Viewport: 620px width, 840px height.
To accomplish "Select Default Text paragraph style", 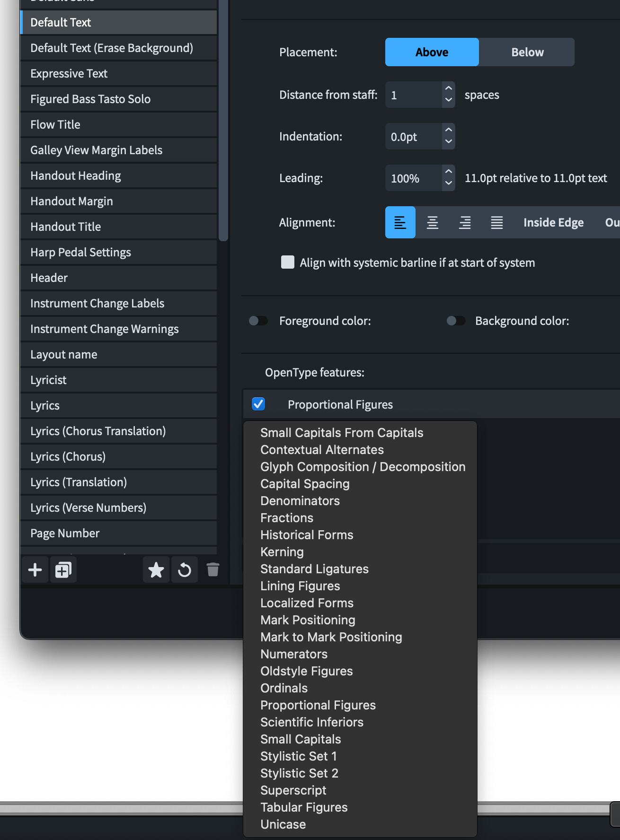I will pyautogui.click(x=119, y=22).
